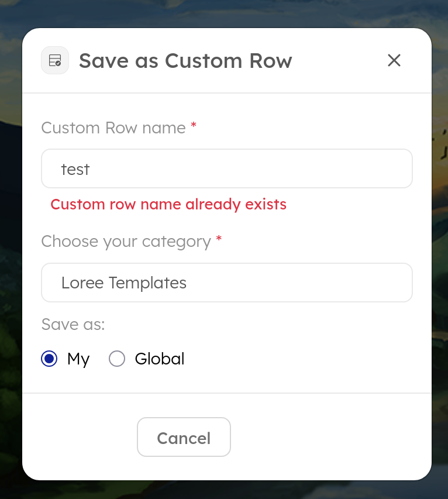Viewport: 448px width, 499px height.
Task: Click the word "test" in the name field
Action: click(x=75, y=169)
